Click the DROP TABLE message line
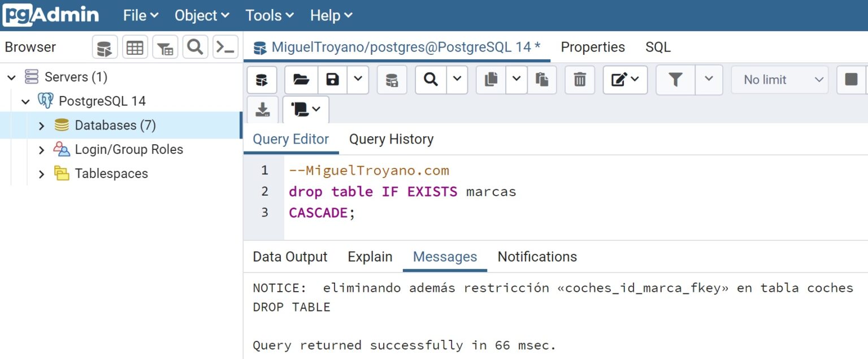The image size is (868, 359). click(x=292, y=307)
